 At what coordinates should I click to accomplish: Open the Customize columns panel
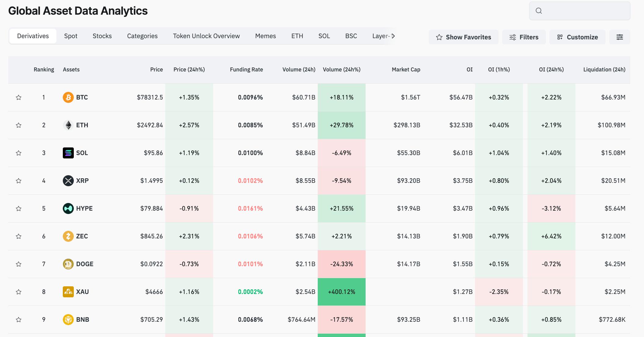pos(578,37)
